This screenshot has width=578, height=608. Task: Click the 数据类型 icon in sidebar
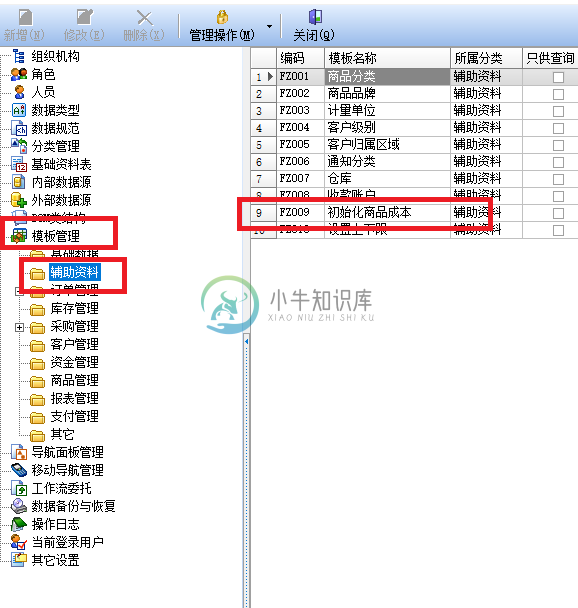[x=19, y=110]
